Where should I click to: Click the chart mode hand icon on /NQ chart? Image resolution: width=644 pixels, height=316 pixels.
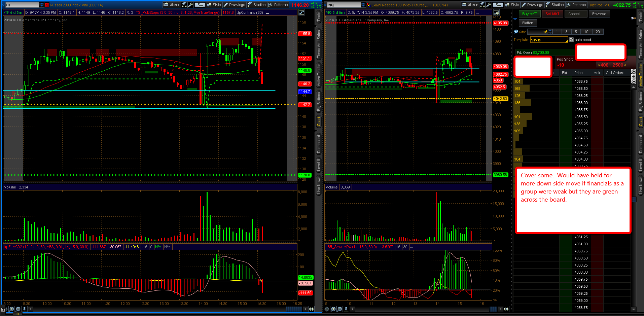pyautogui.click(x=496, y=12)
